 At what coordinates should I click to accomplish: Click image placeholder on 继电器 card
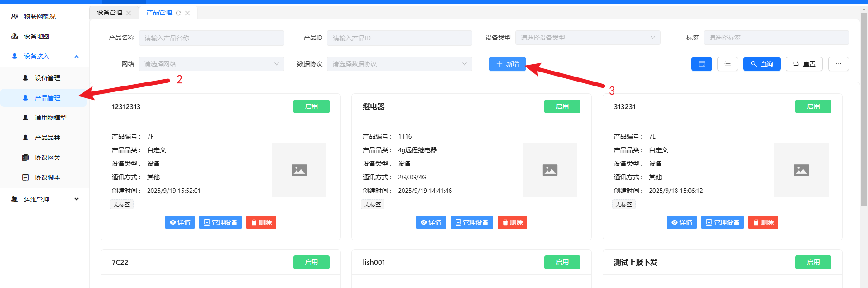(x=550, y=170)
